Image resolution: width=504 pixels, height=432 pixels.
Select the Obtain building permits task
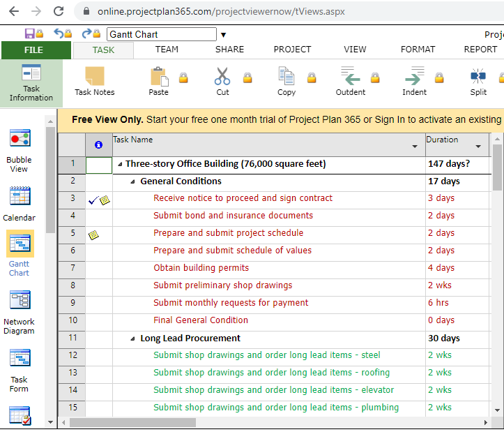(x=201, y=268)
